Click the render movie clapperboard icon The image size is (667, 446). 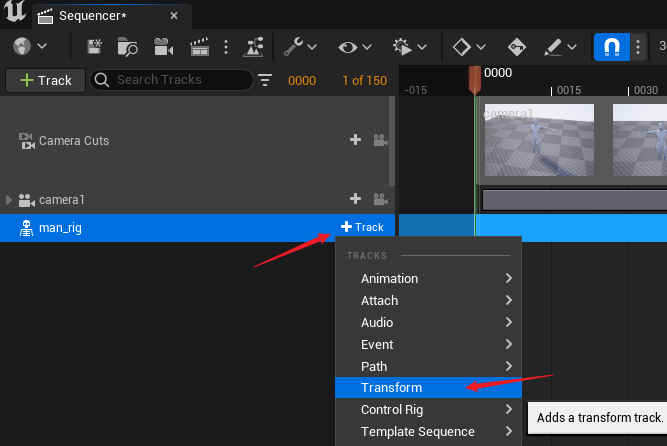tap(199, 47)
